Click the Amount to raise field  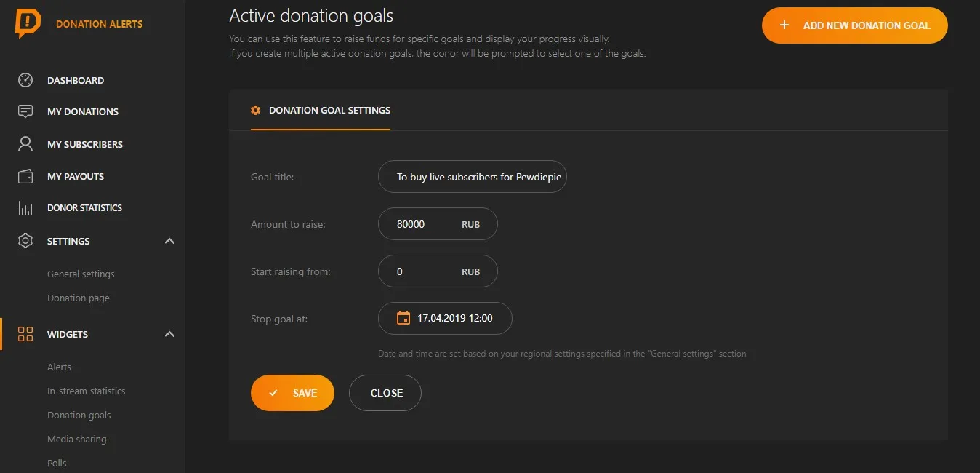[438, 224]
